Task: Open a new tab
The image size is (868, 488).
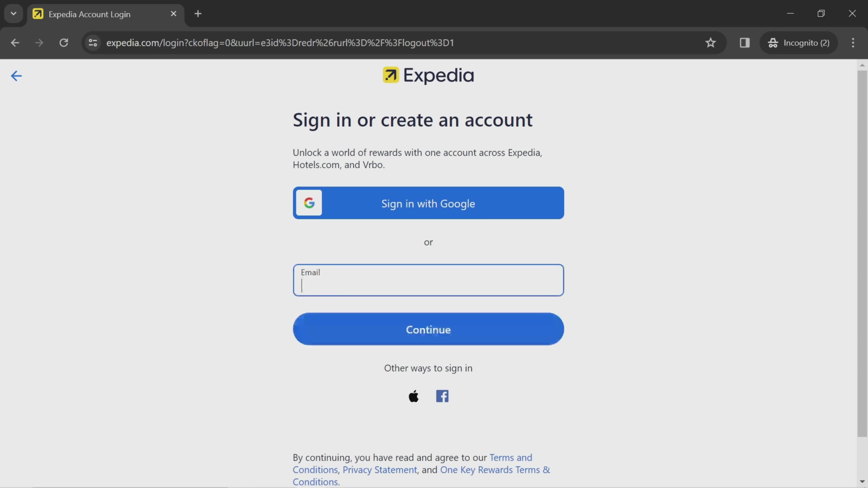Action: coord(198,14)
